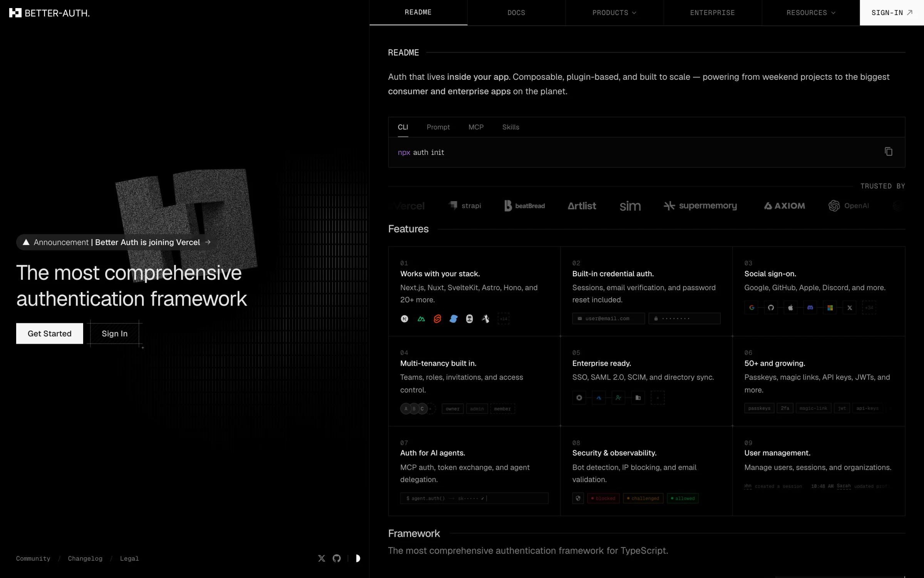924x578 pixels.
Task: Click the passkeys plugin tag
Action: (759, 408)
